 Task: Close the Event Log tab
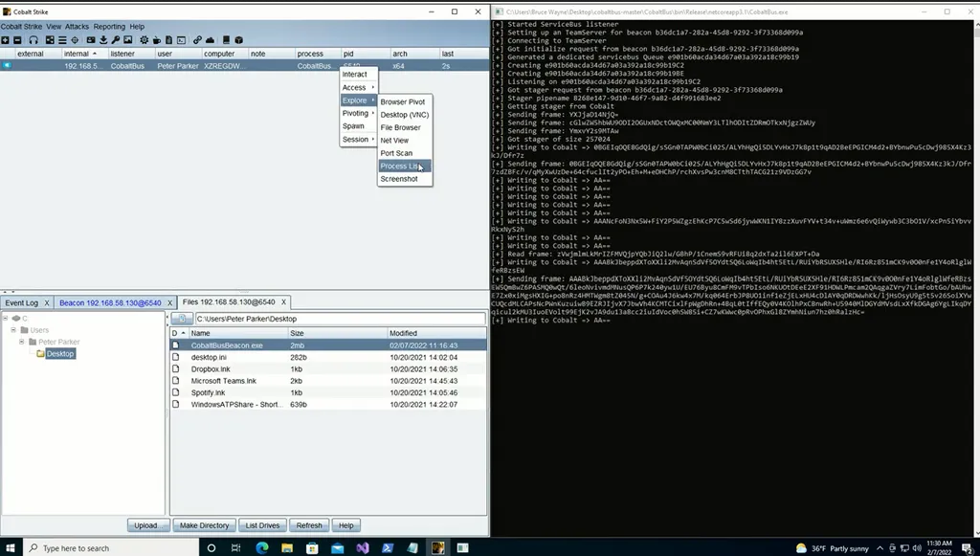[46, 303]
